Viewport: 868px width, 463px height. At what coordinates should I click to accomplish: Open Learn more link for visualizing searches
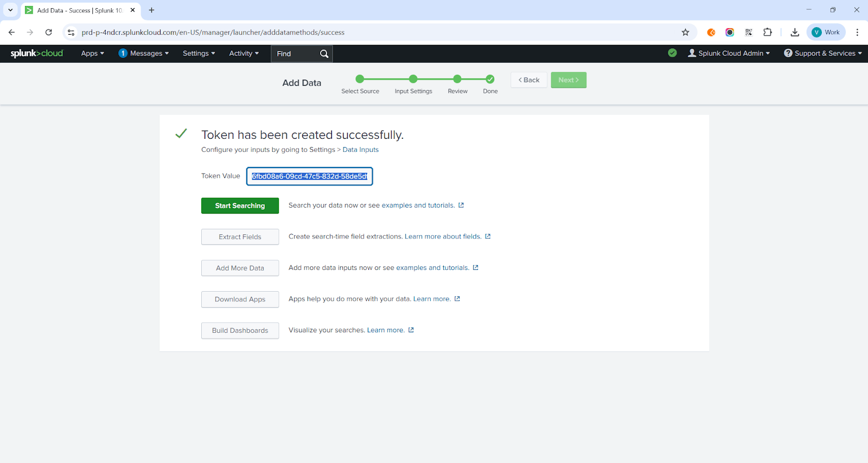(386, 330)
